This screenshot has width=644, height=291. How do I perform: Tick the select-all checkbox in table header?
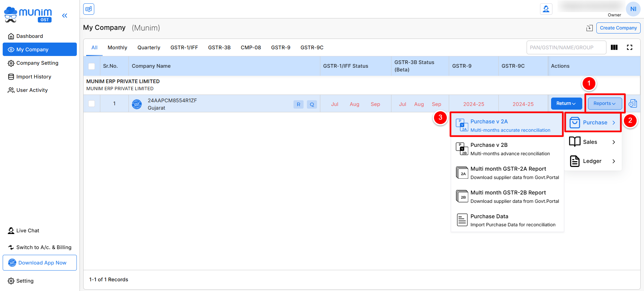(x=92, y=66)
